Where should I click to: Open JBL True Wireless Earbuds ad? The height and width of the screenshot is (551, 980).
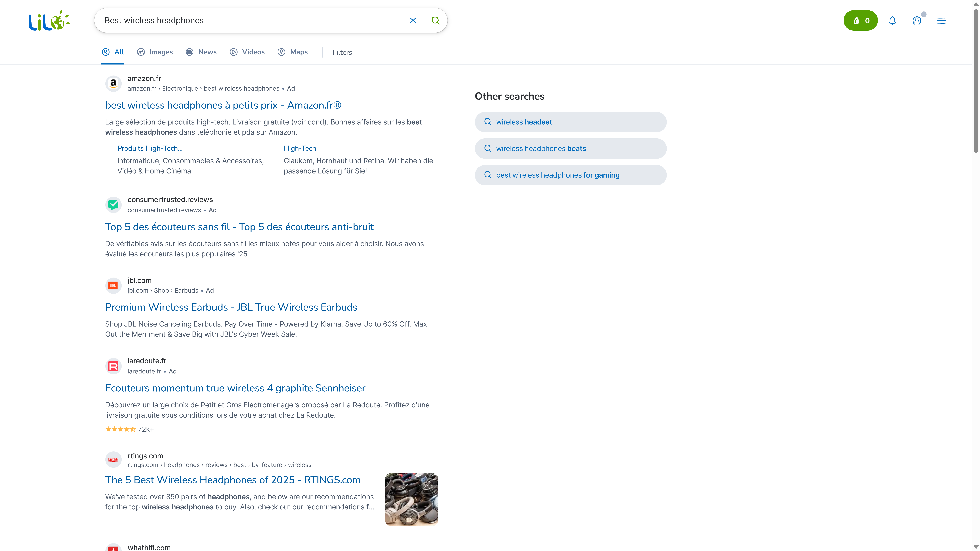click(231, 307)
